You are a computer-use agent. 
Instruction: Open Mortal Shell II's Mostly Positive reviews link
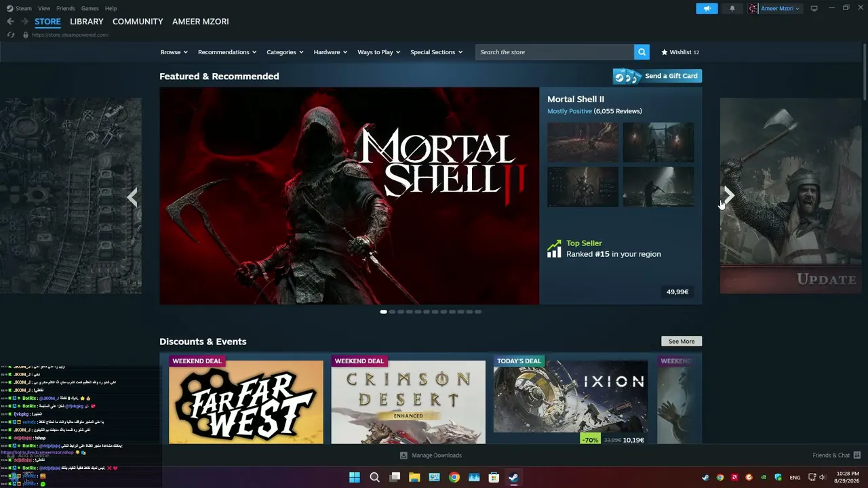pos(570,111)
